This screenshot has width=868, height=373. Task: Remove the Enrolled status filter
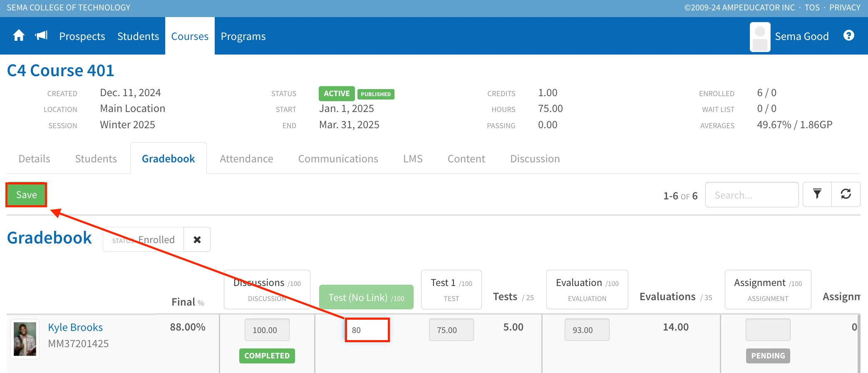pos(197,239)
